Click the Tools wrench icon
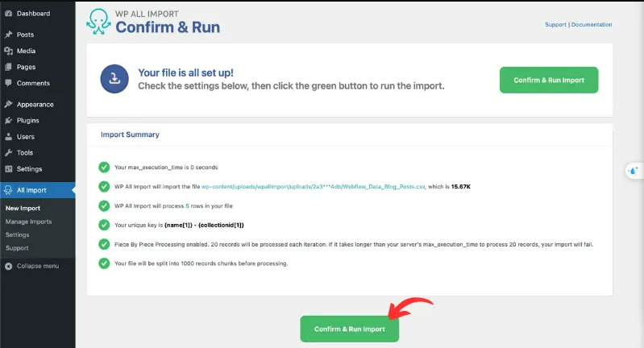The width and height of the screenshot is (644, 348). (x=8, y=153)
